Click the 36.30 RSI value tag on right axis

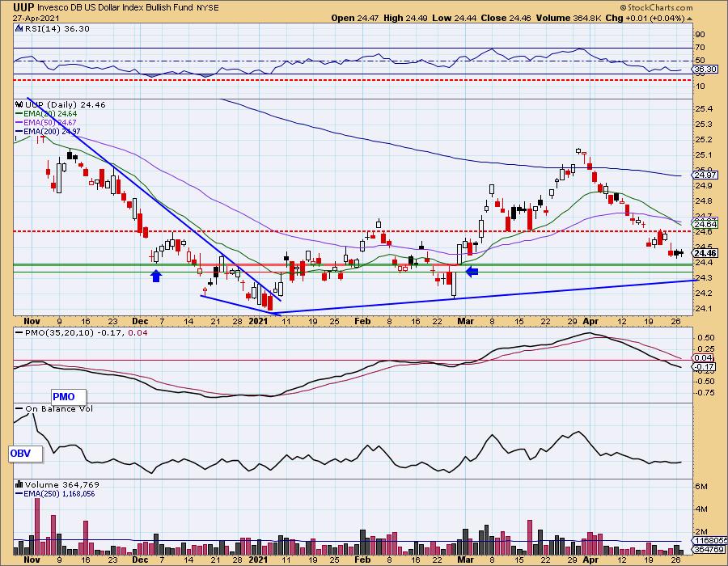click(705, 69)
